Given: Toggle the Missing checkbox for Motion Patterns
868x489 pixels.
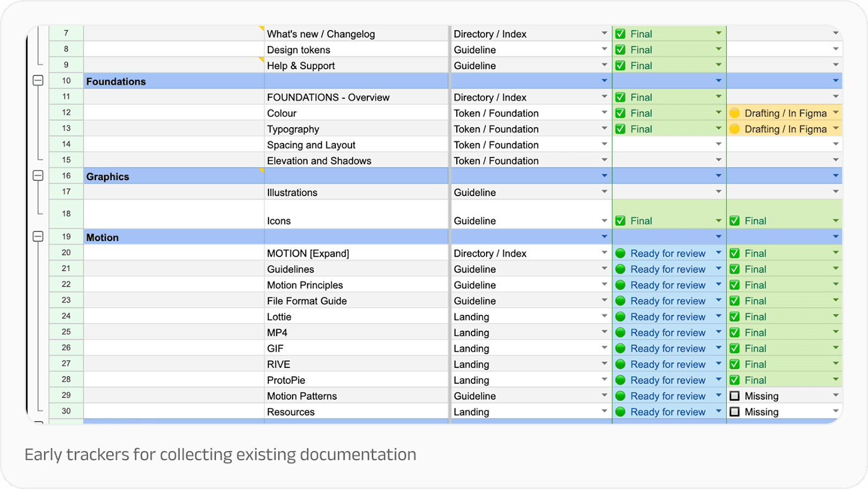Looking at the screenshot, I should pyautogui.click(x=735, y=396).
